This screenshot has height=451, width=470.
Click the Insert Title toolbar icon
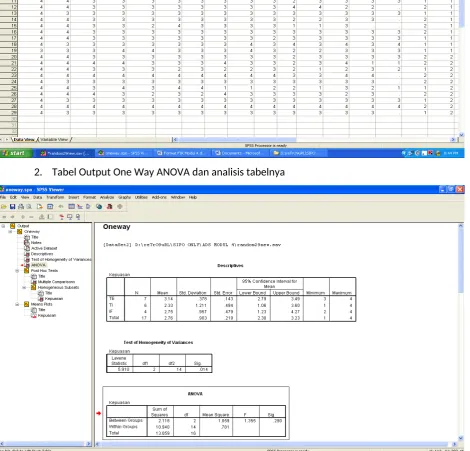coord(70,217)
